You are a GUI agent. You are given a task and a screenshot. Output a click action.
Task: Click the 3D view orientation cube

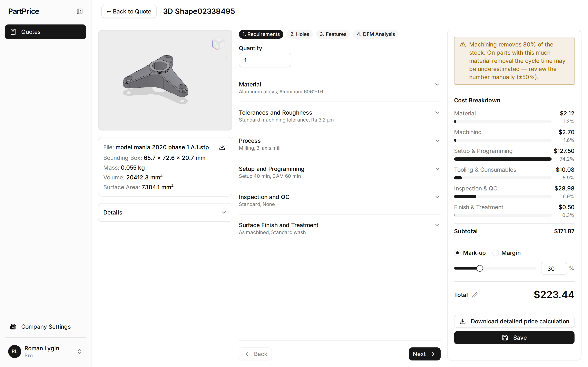point(218,43)
